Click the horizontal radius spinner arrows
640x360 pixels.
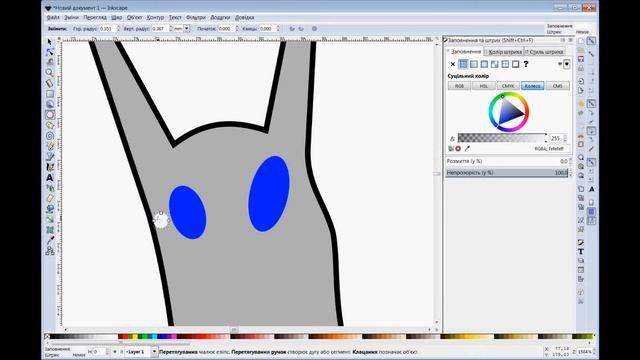tap(118, 29)
